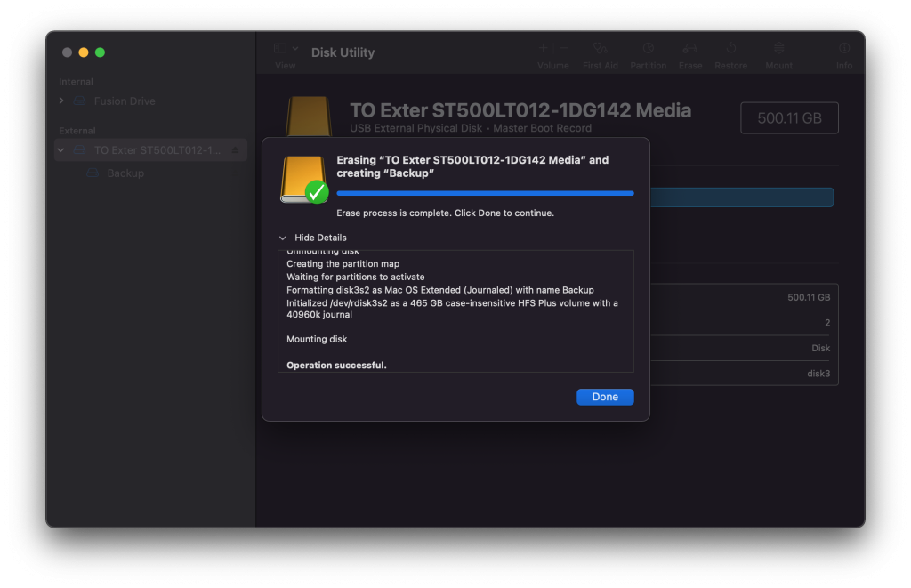This screenshot has width=911, height=588.
Task: Click "USB External Physical Disk" subtitle
Action: 415,128
